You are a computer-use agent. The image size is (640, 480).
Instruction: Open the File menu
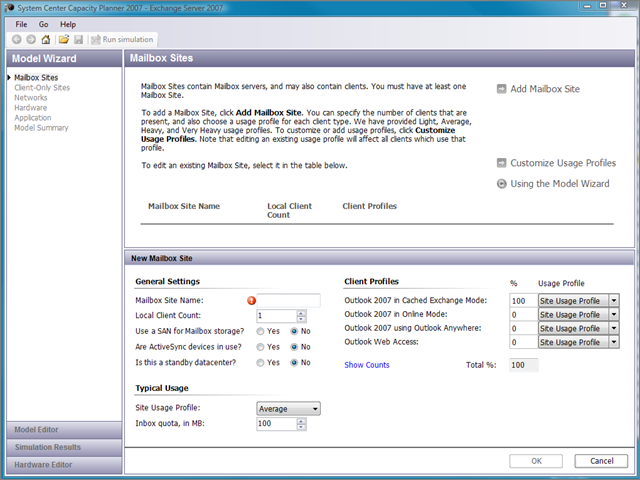point(21,24)
